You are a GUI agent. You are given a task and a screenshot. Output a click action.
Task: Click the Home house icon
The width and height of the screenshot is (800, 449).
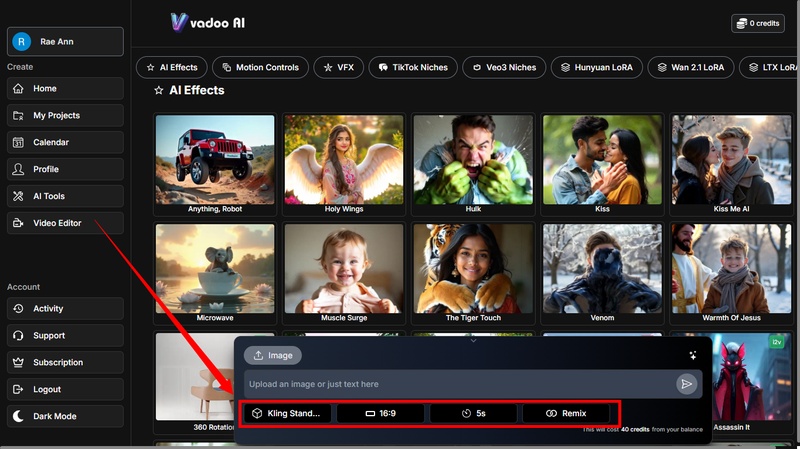click(18, 88)
